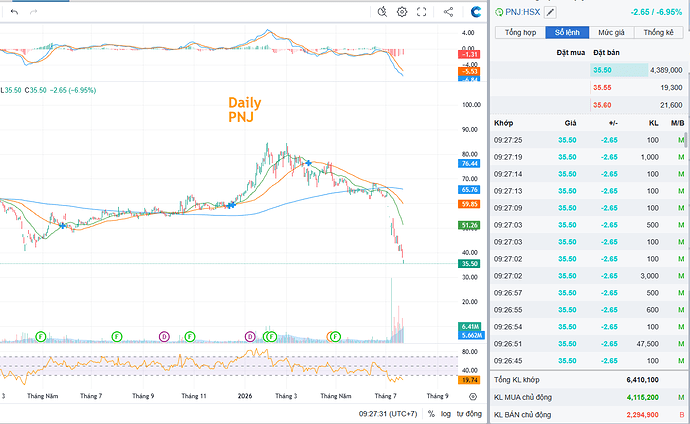This screenshot has height=424, width=690.
Task: Click the PNJ:HSX ticker link
Action: [x=522, y=12]
